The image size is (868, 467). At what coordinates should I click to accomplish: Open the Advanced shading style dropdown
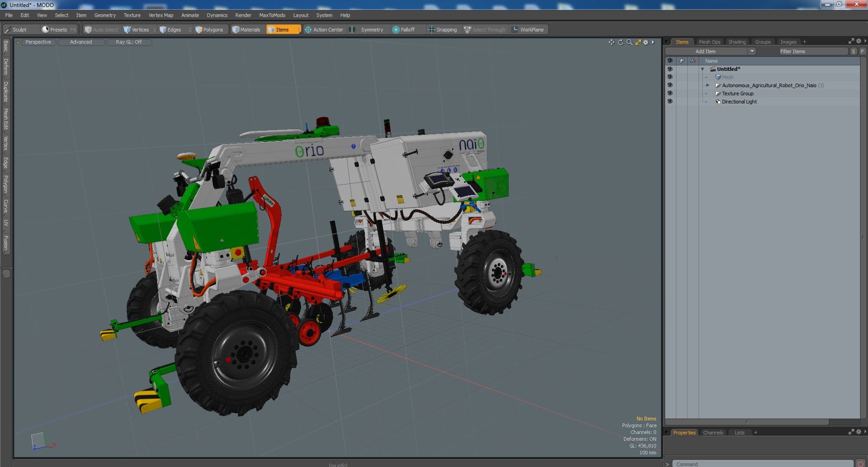[81, 42]
